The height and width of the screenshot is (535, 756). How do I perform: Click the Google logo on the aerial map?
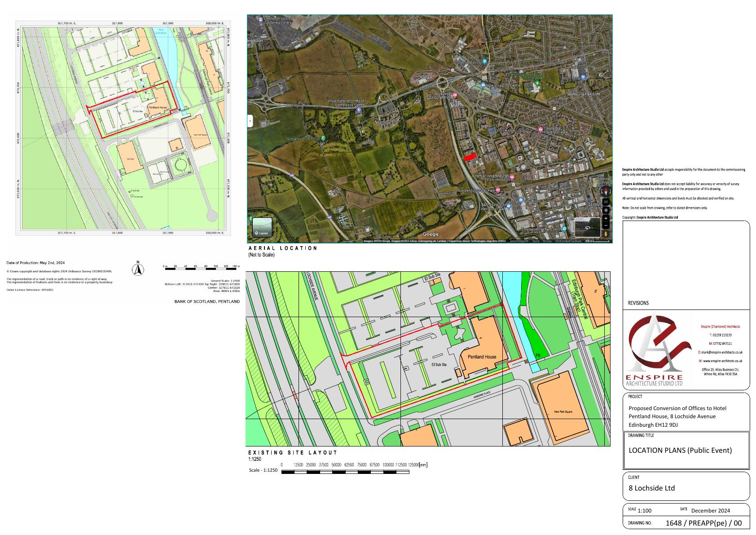pos(431,234)
